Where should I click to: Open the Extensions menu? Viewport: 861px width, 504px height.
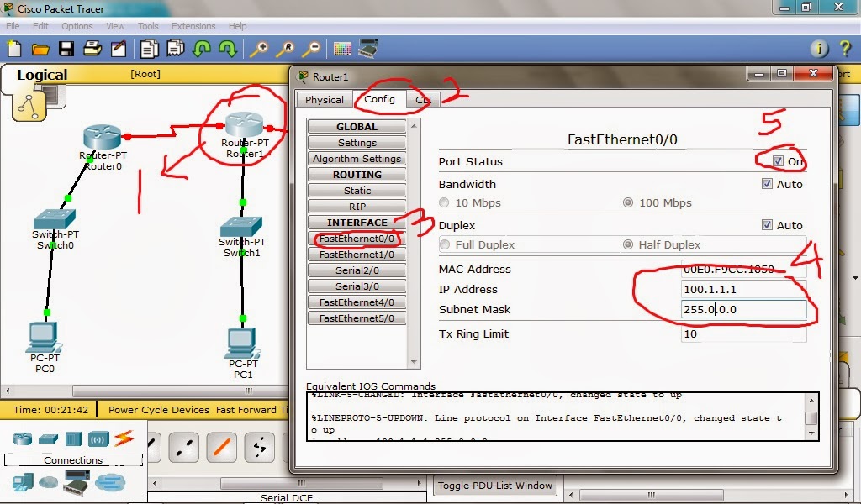[193, 26]
